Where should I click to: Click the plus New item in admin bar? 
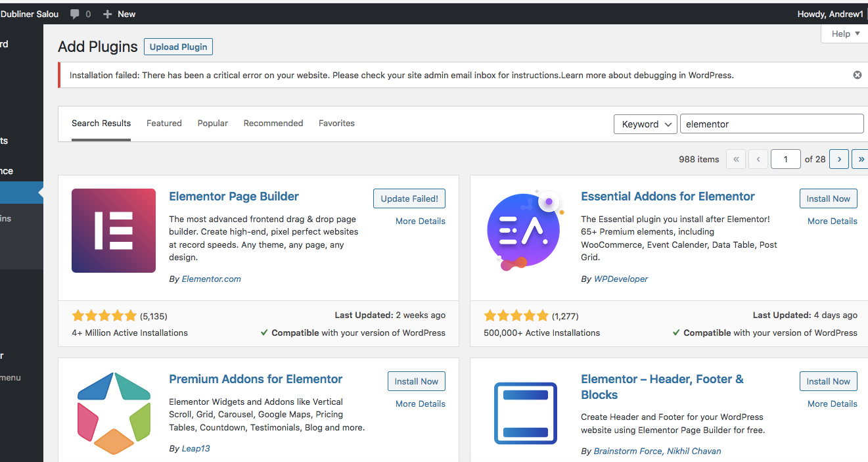pyautogui.click(x=119, y=14)
